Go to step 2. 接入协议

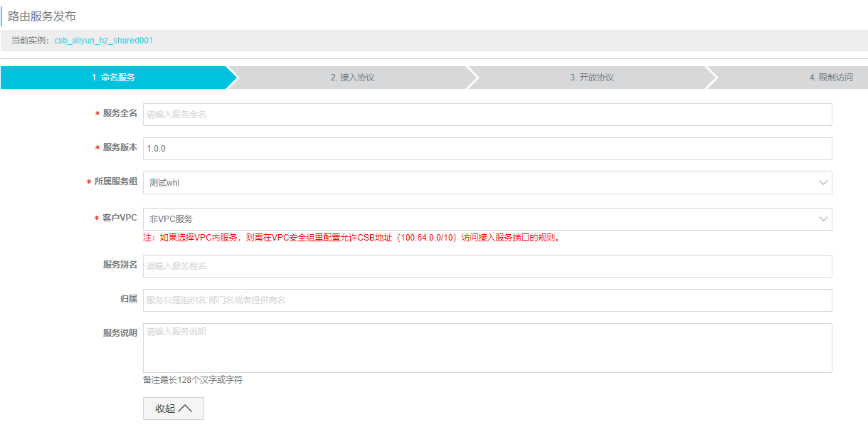click(352, 78)
